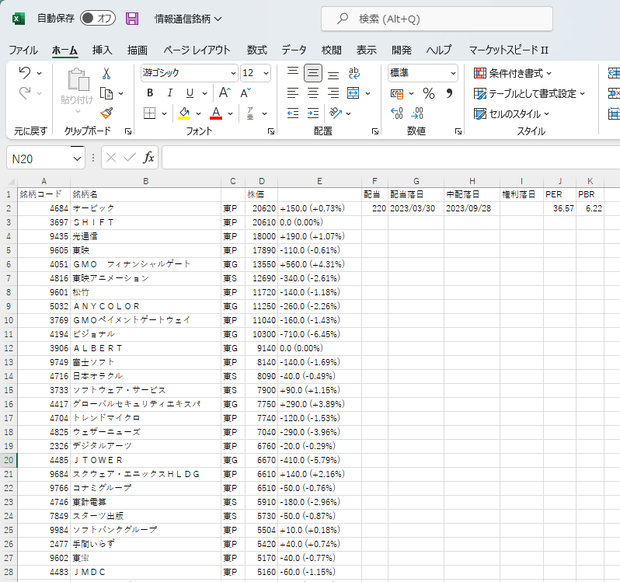Open the font size dropdown
This screenshot has height=582, width=620.
pyautogui.click(x=266, y=73)
